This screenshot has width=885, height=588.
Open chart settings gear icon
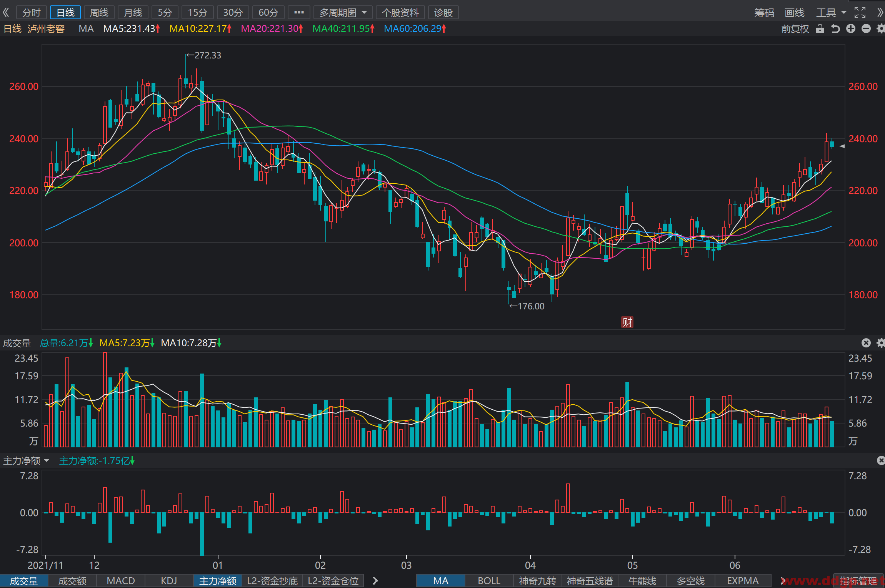click(880, 29)
